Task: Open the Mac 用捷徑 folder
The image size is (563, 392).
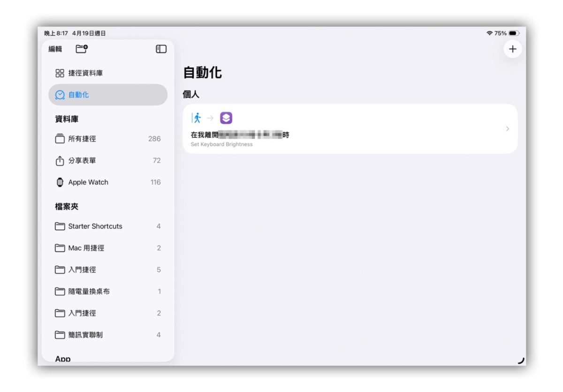Action: pyautogui.click(x=108, y=248)
